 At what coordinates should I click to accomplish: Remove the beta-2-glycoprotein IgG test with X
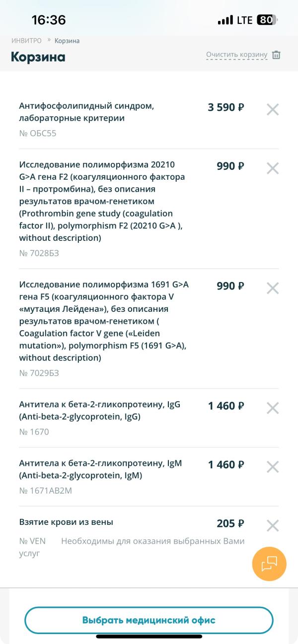tap(273, 409)
